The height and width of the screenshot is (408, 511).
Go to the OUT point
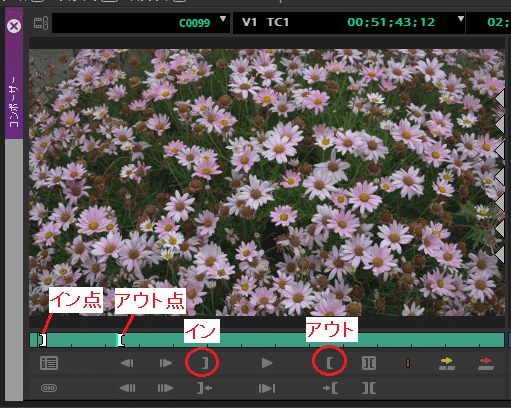pyautogui.click(x=330, y=388)
